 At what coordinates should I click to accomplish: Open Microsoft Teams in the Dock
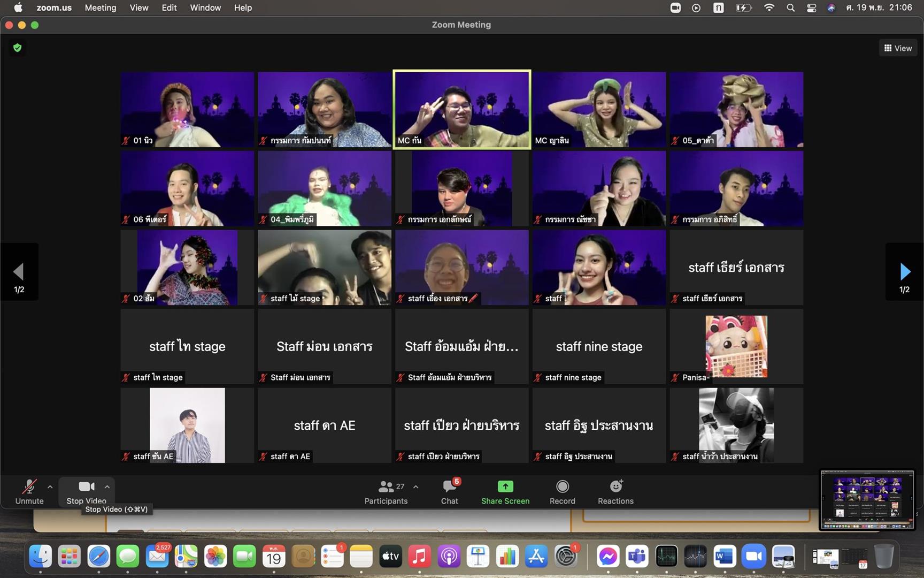637,557
